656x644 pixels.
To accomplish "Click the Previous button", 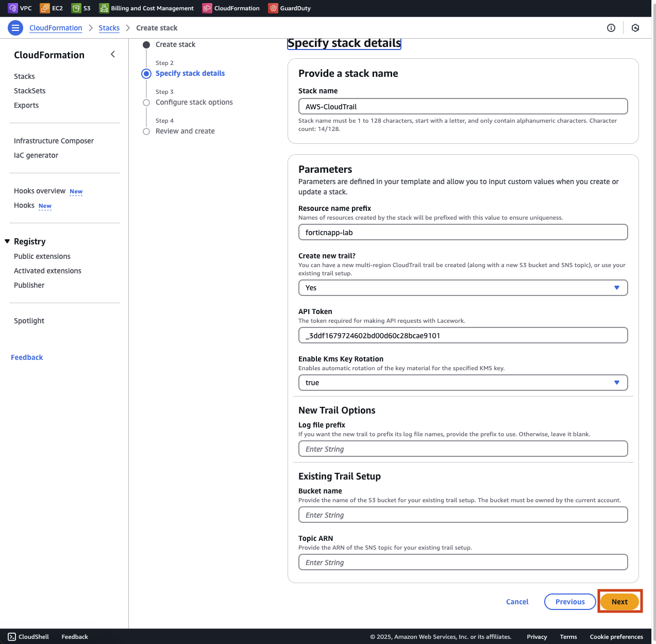I will point(570,602).
